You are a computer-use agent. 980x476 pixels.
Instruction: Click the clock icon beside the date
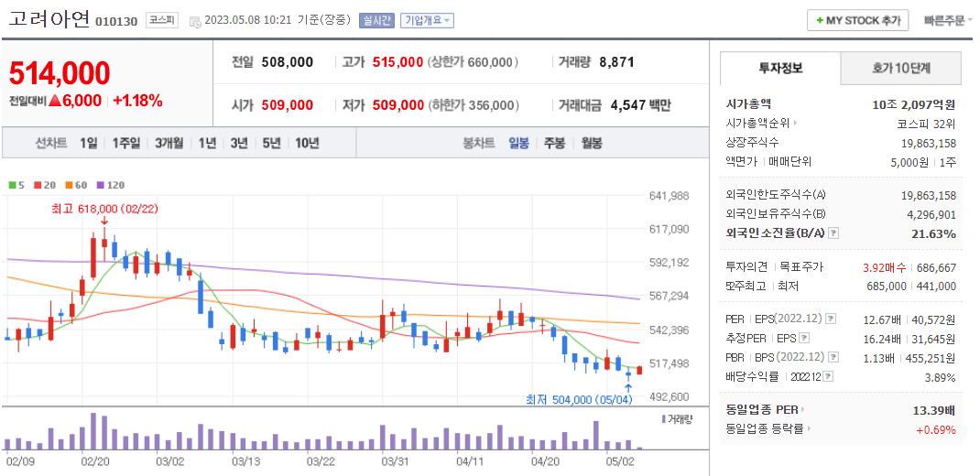tap(194, 21)
